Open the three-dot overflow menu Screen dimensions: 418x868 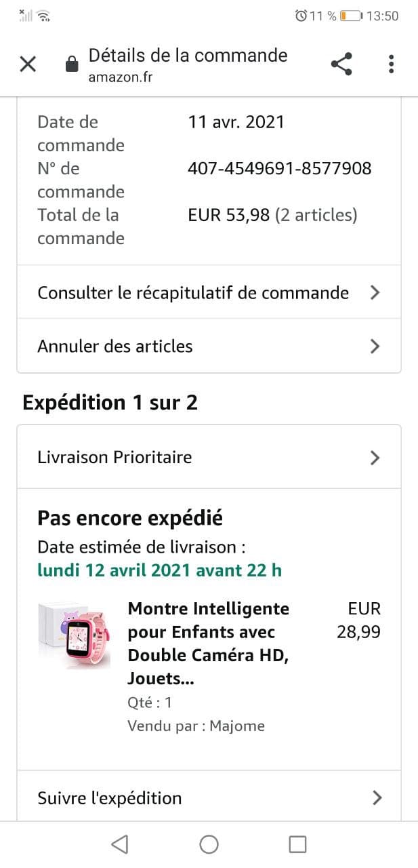click(x=391, y=64)
